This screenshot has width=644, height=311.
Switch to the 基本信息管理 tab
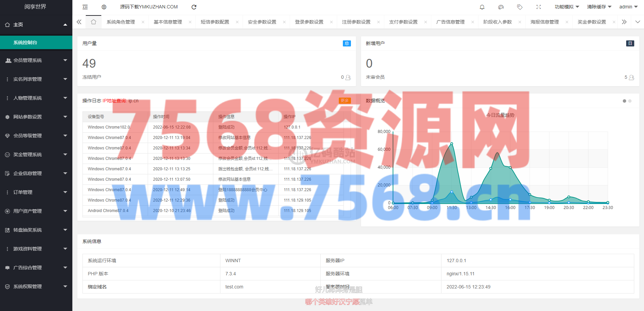(168, 22)
